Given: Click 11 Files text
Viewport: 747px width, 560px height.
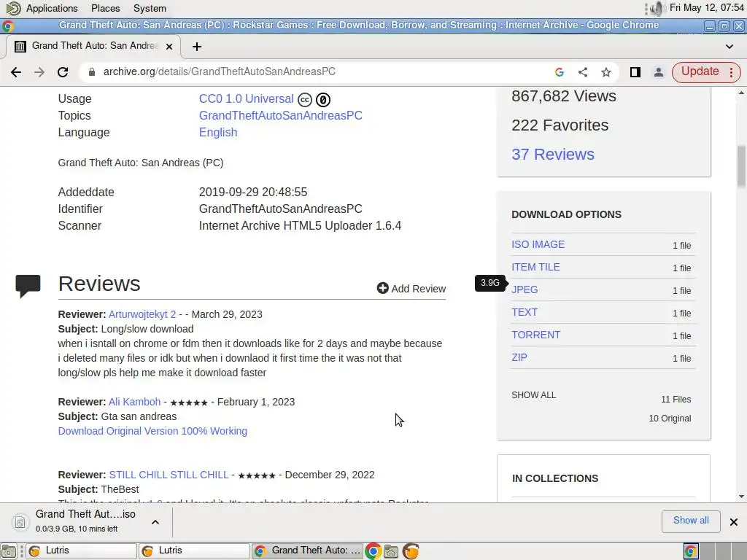Looking at the screenshot, I should coord(676,399).
